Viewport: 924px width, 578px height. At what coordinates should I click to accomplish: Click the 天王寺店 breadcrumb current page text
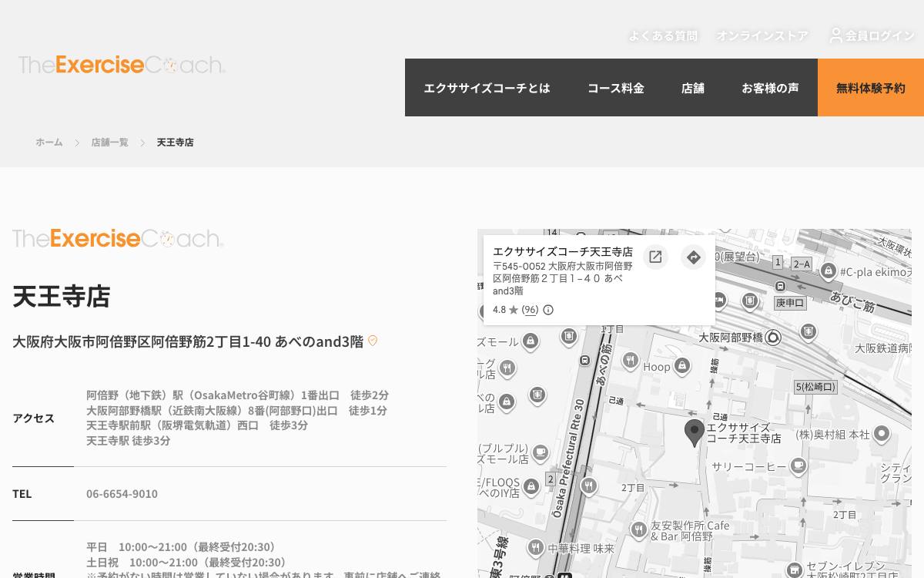[176, 143]
